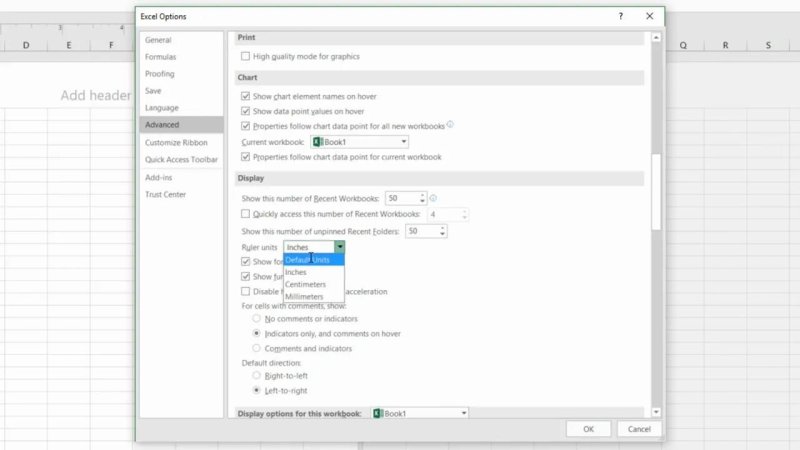Select column R header in the worksheet
The height and width of the screenshot is (450, 800).
[725, 45]
